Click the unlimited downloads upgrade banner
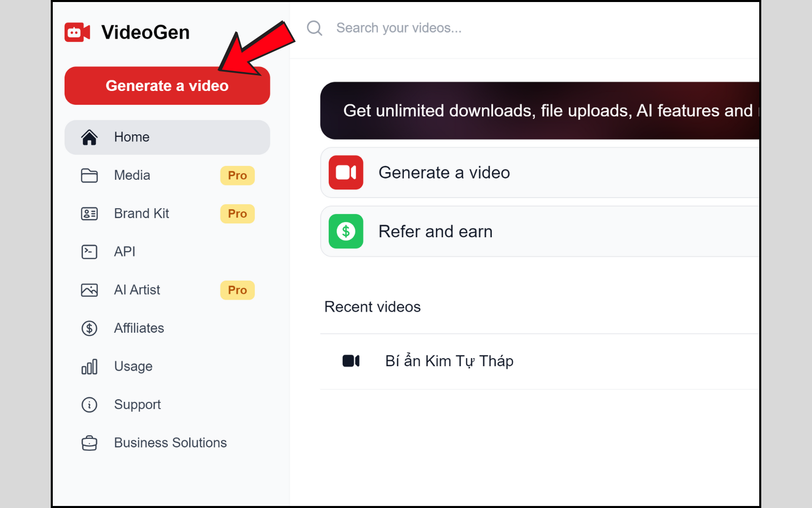 pos(540,111)
